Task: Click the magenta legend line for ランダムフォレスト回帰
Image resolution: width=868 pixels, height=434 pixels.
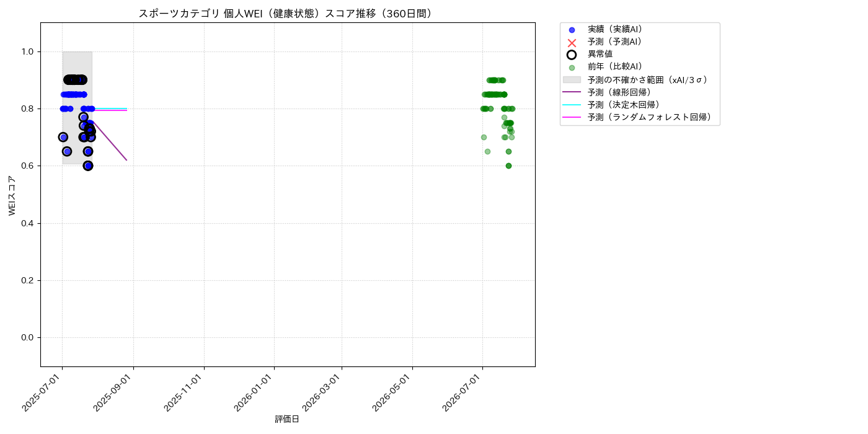Action: pos(572,117)
